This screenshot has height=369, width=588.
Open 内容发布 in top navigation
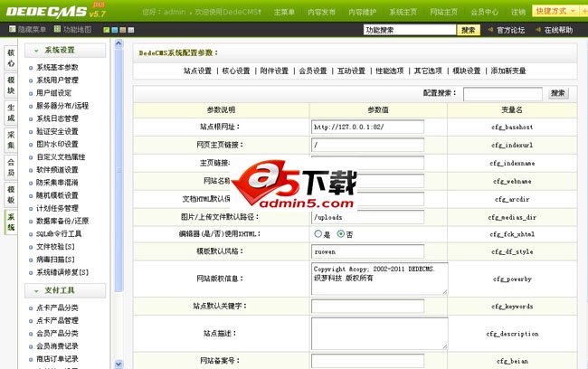[x=321, y=12]
